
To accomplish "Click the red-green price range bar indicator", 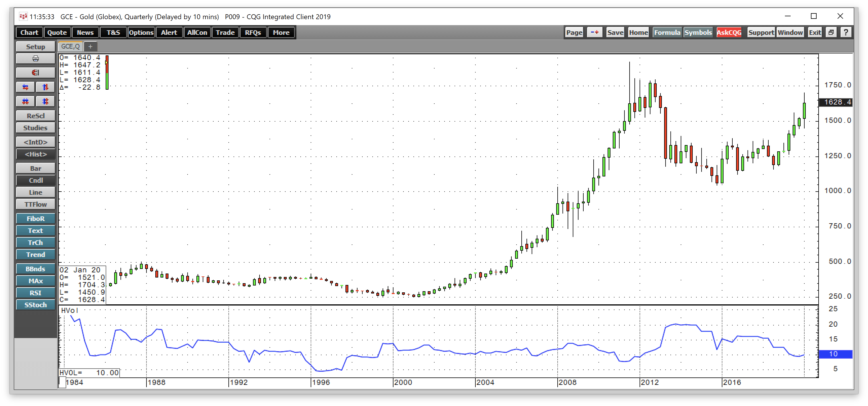I will point(107,73).
